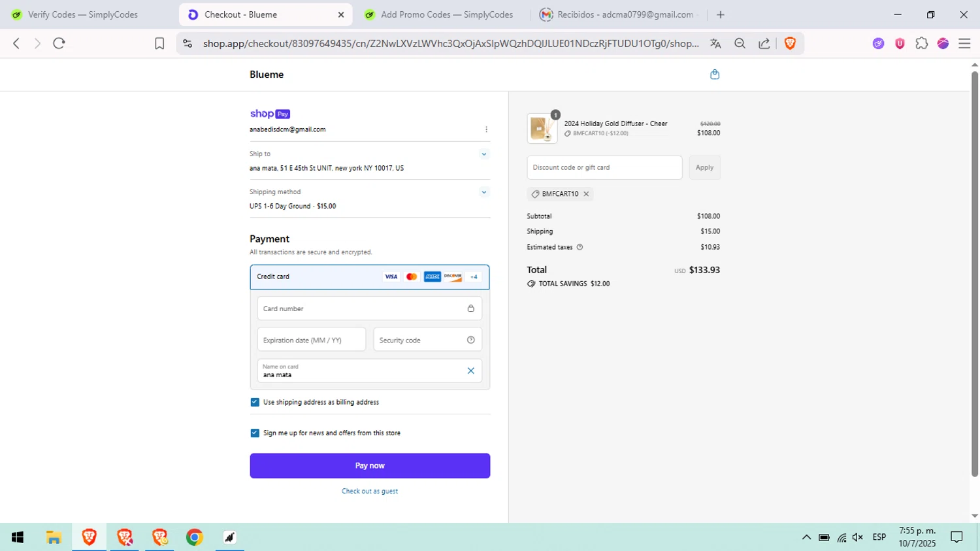View site information in address bar
This screenshot has width=980, height=551.
coord(188,44)
